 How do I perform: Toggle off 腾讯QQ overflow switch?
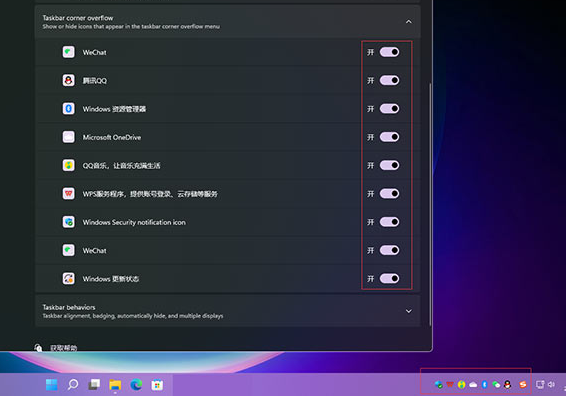tap(389, 80)
